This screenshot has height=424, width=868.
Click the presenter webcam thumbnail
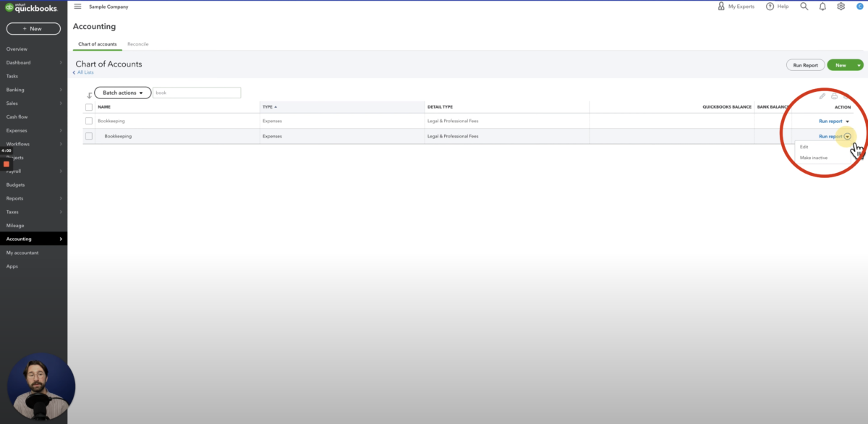click(x=41, y=387)
